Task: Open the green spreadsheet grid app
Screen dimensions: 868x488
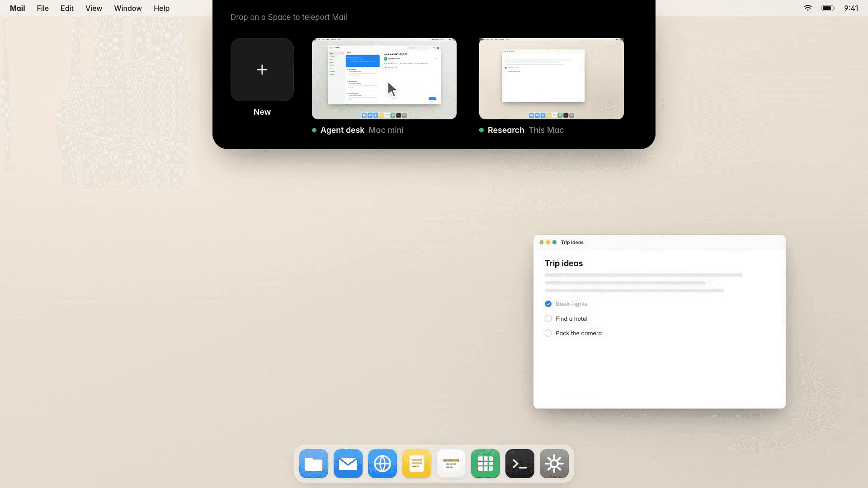Action: point(486,464)
